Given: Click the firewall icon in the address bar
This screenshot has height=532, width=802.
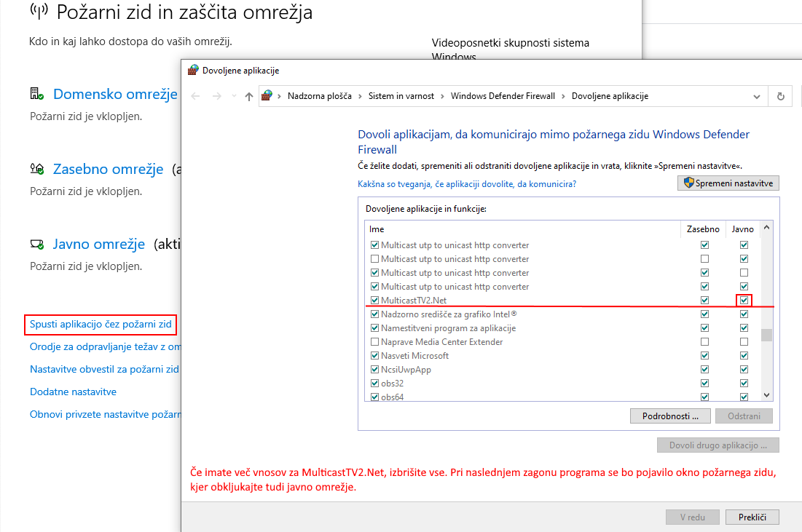Looking at the screenshot, I should point(267,95).
